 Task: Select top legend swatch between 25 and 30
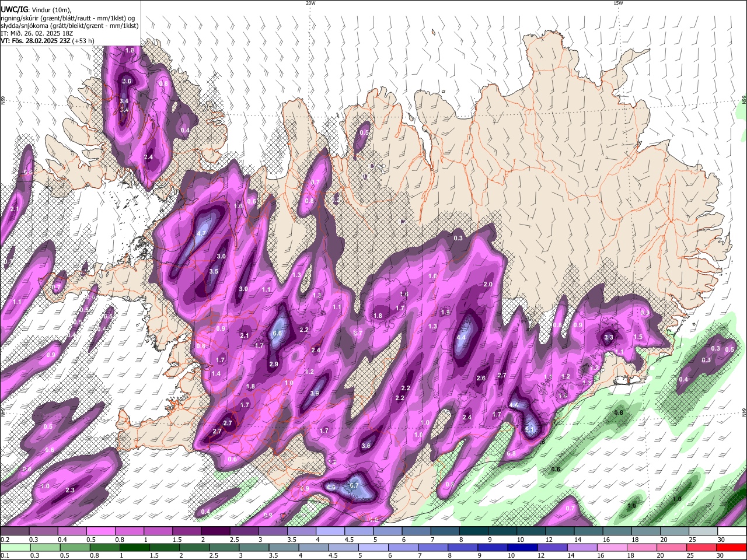tap(703, 531)
